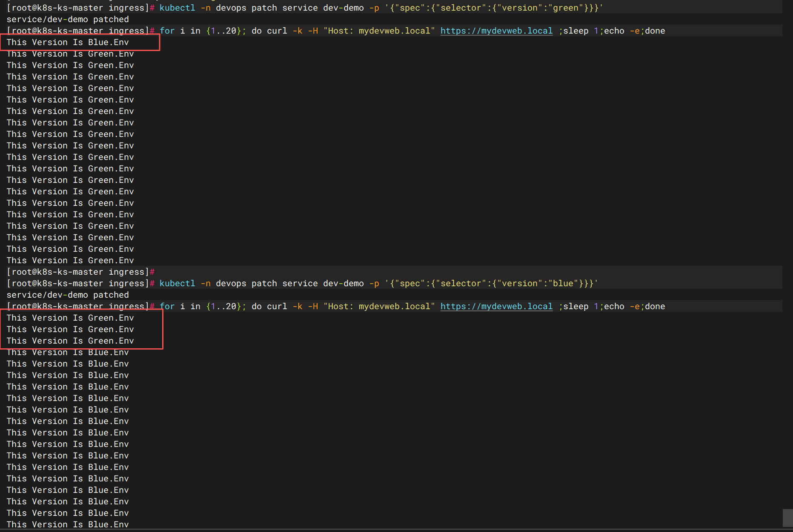
Task: Click the Blue.Env line in top red box
Action: tap(68, 42)
